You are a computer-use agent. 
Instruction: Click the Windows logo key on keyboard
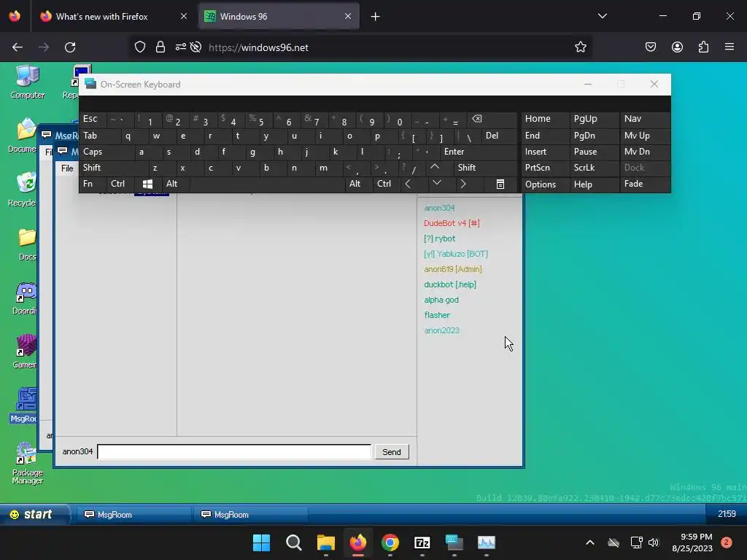point(147,184)
